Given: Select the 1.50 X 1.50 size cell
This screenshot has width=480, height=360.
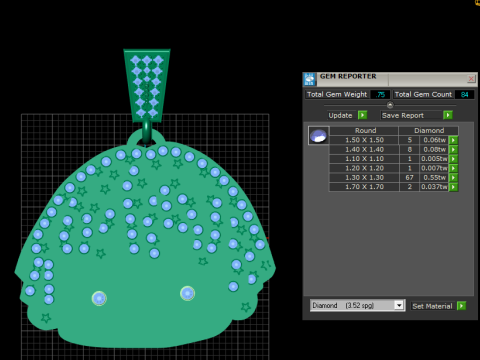Looking at the screenshot, I should click(x=364, y=140).
